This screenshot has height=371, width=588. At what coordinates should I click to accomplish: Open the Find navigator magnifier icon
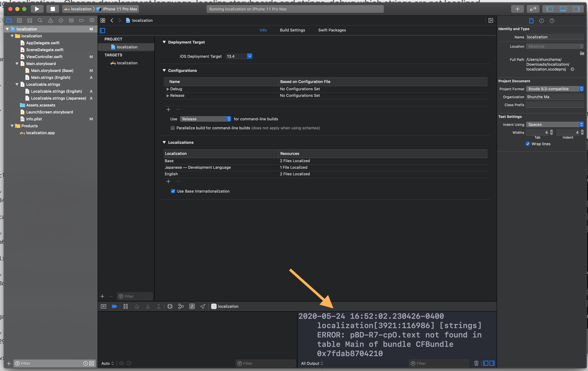pyautogui.click(x=40, y=21)
